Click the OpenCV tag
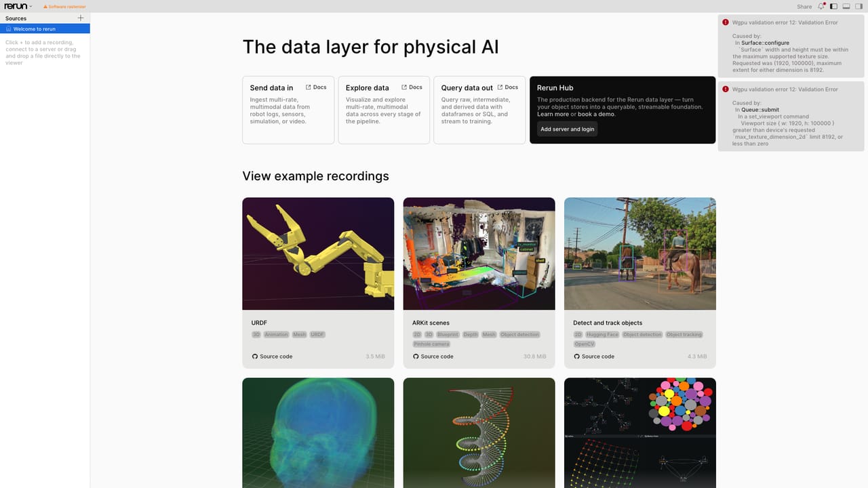This screenshot has width=868, height=488. [584, 344]
